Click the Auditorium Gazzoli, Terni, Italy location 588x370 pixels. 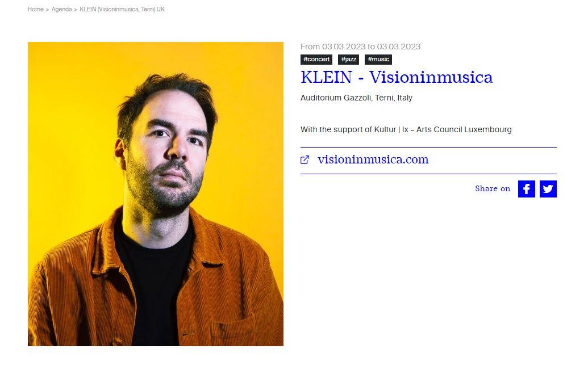[x=356, y=98]
